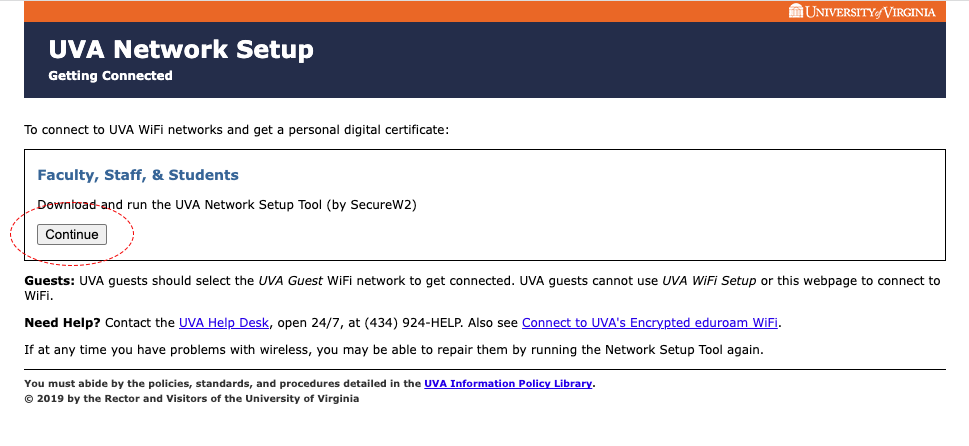
Task: Click the running Network Setup Tool again sentence
Action: click(x=394, y=350)
